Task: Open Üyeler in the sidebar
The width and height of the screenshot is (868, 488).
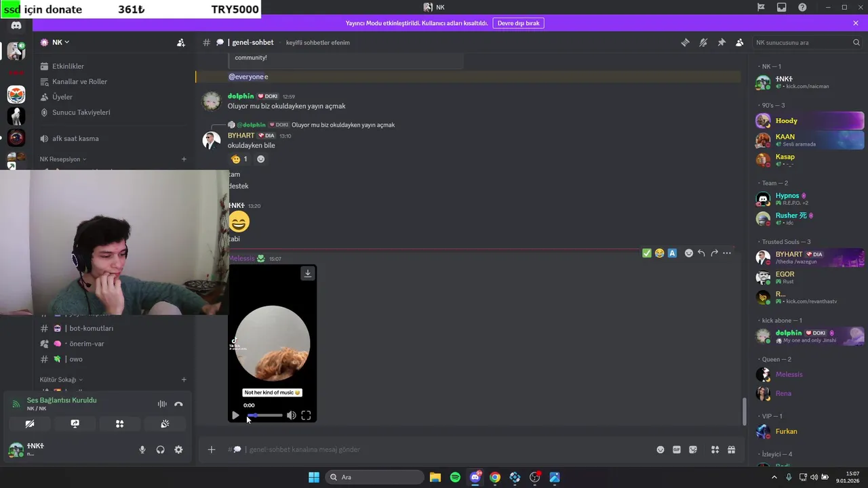Action: point(62,97)
